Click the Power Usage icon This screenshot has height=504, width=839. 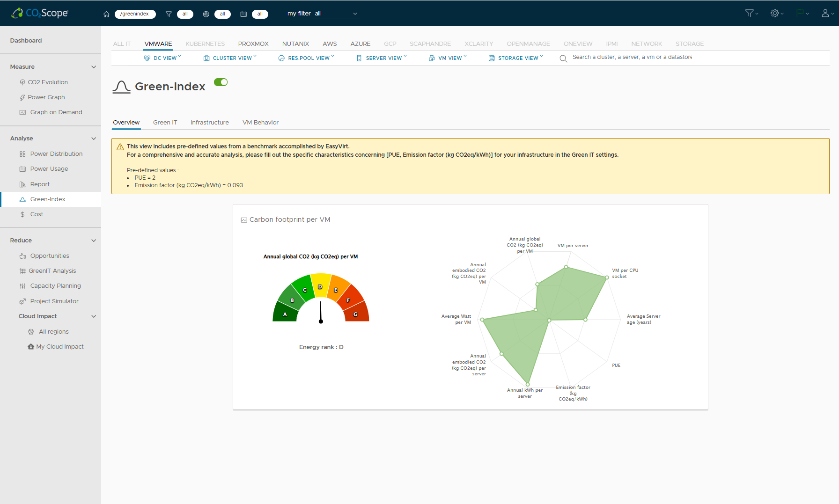point(22,169)
